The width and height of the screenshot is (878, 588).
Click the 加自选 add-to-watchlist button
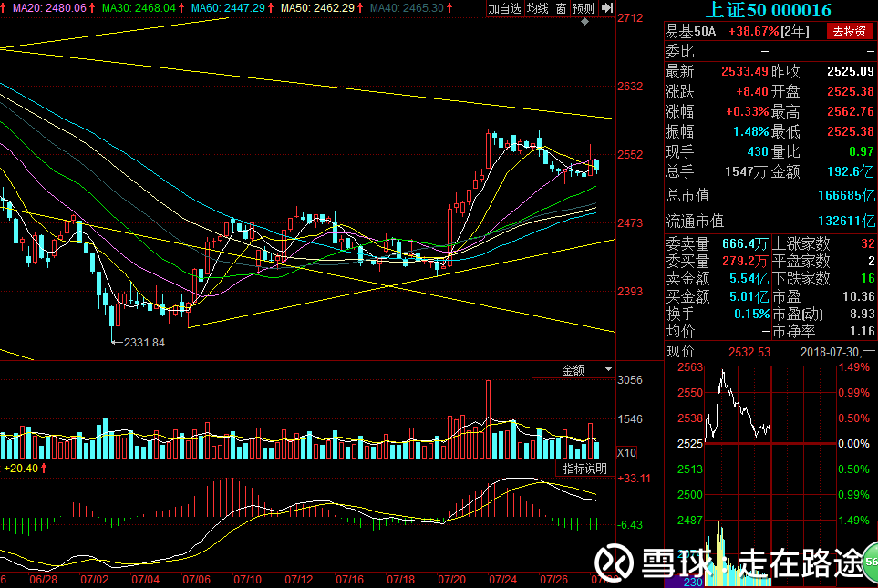(504, 8)
